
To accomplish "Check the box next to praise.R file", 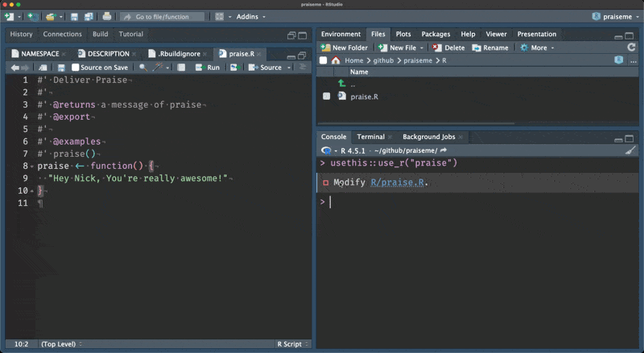I will coord(326,96).
